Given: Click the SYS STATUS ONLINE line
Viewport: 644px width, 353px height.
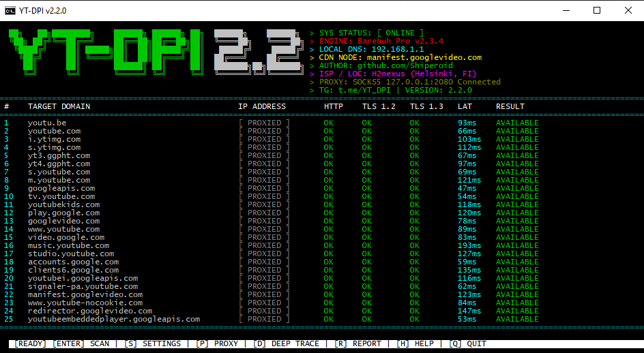Looking at the screenshot, I should 367,33.
